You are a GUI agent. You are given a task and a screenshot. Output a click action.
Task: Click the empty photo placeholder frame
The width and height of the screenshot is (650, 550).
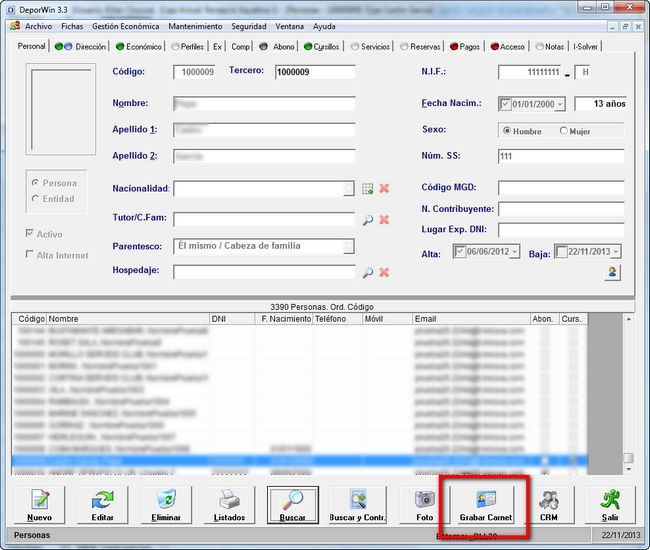(61, 109)
